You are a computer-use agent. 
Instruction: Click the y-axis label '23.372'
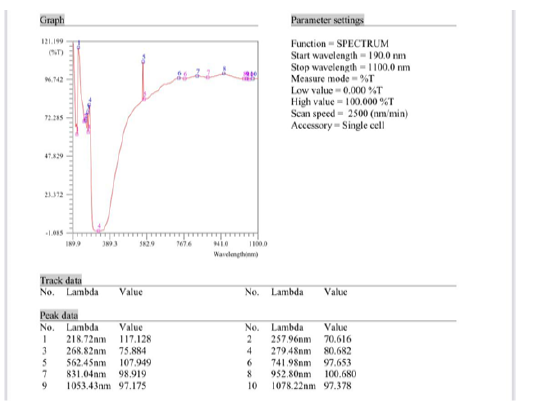[x=54, y=194]
